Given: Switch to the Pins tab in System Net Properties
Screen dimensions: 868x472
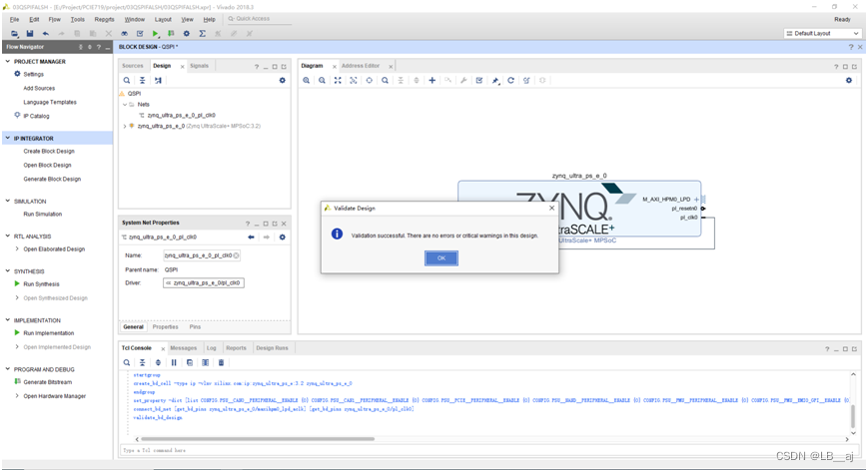Looking at the screenshot, I should (195, 327).
